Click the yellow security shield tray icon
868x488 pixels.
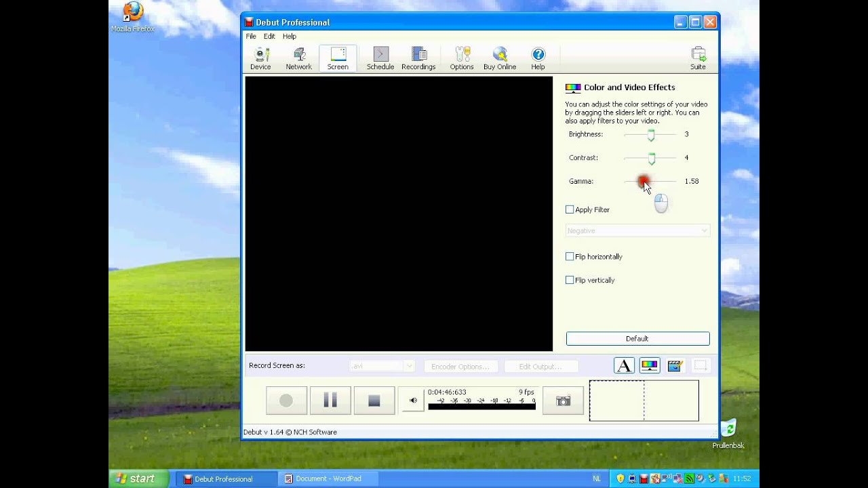coord(620,479)
